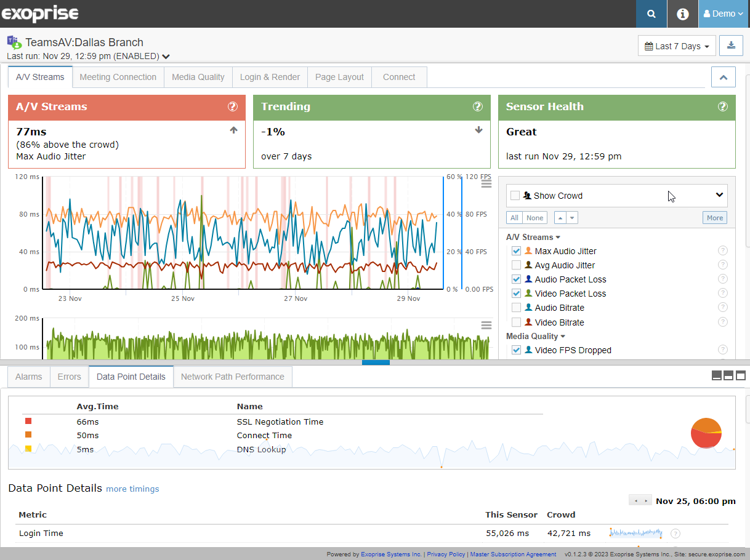Click the More button in metrics panel

pyautogui.click(x=715, y=218)
